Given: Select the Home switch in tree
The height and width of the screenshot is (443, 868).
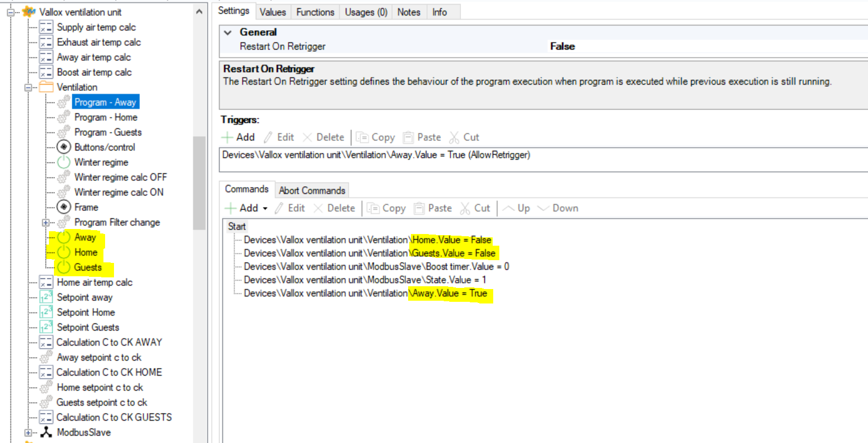Looking at the screenshot, I should (x=86, y=252).
